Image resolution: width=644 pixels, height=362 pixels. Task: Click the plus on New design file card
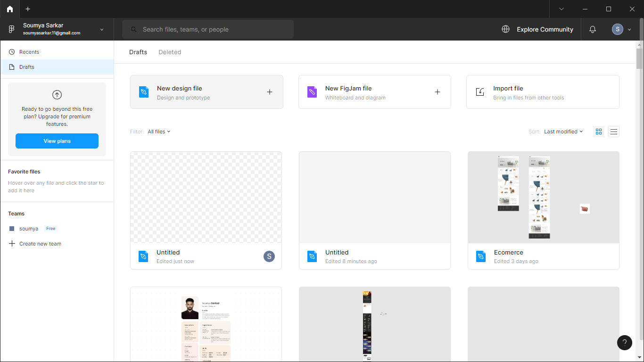point(270,92)
